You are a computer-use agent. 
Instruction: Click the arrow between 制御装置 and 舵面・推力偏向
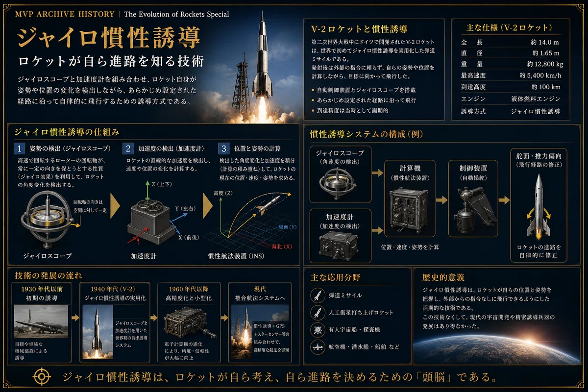tap(504, 200)
